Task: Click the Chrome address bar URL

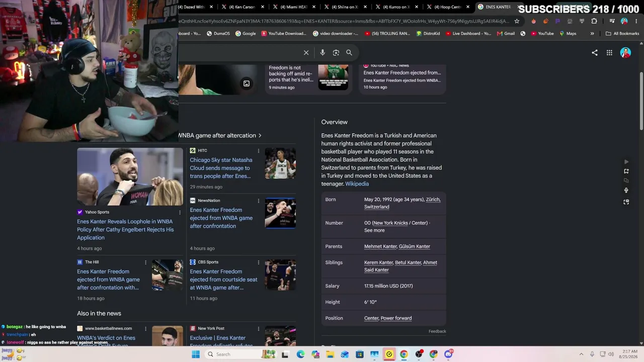Action: (x=344, y=21)
